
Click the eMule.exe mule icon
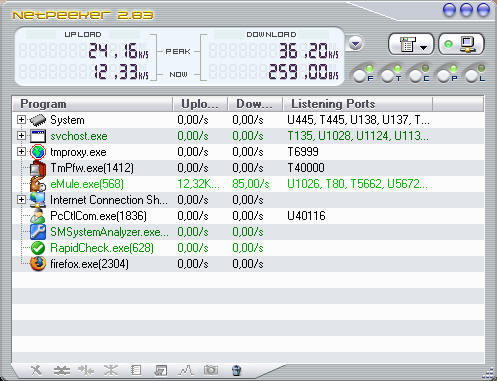click(38, 184)
